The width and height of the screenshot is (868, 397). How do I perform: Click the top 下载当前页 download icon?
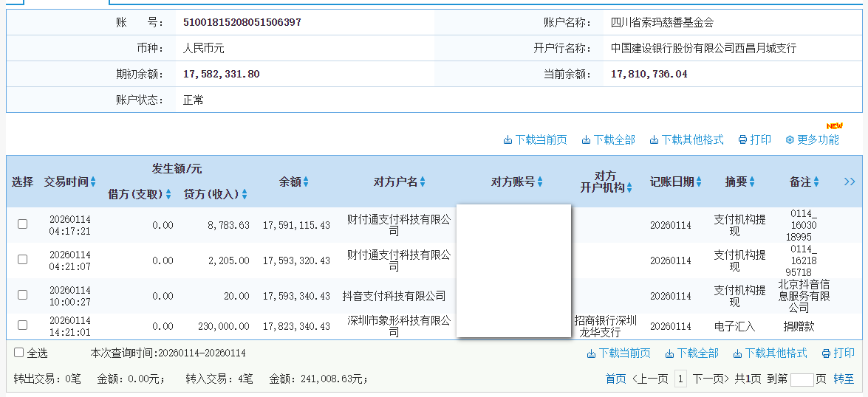pyautogui.click(x=508, y=140)
